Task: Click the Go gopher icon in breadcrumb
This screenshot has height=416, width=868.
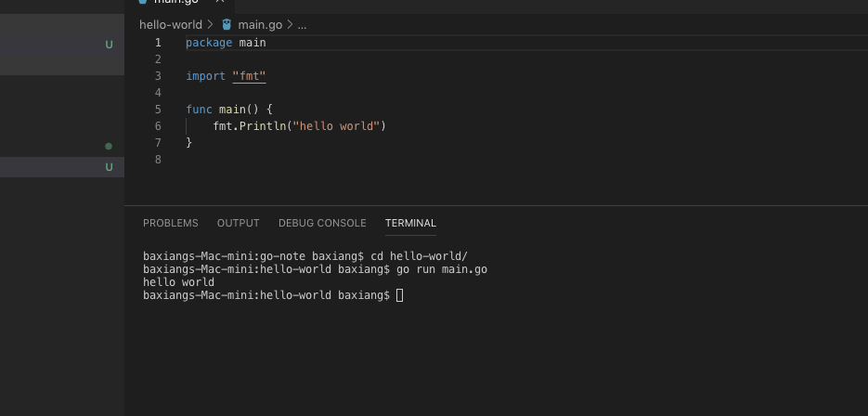Action: click(x=227, y=25)
